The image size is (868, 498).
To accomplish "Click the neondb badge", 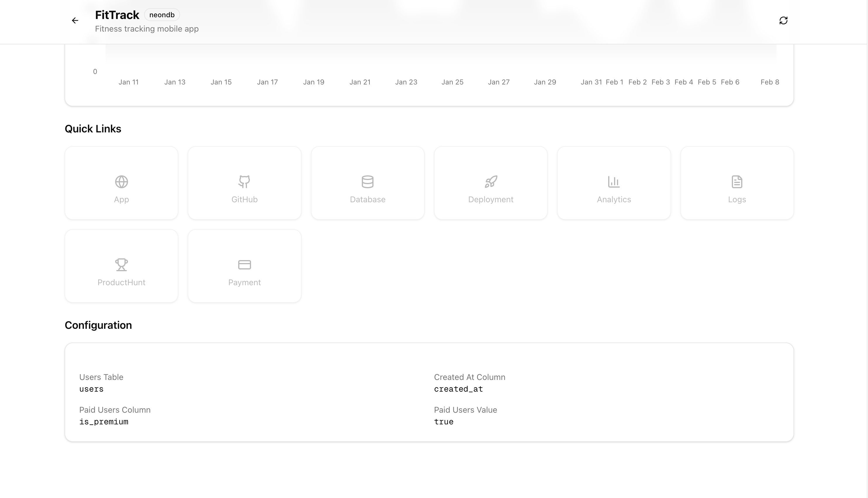I will pyautogui.click(x=162, y=15).
